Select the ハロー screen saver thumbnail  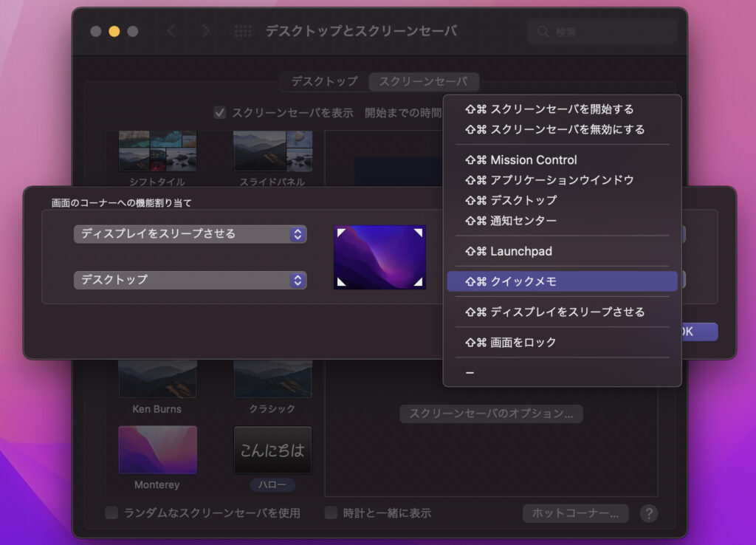[272, 450]
